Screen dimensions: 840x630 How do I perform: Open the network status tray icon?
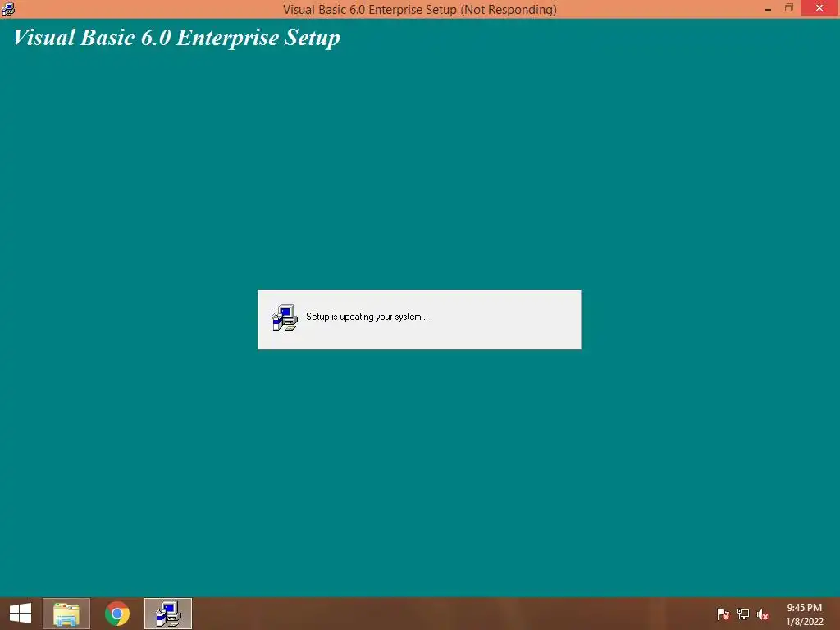click(x=743, y=614)
